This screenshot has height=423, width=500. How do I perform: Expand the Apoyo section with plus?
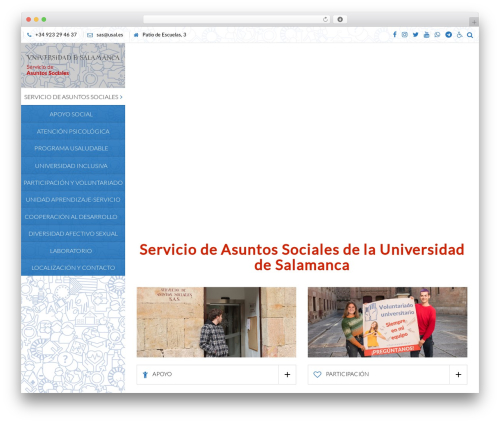287,375
